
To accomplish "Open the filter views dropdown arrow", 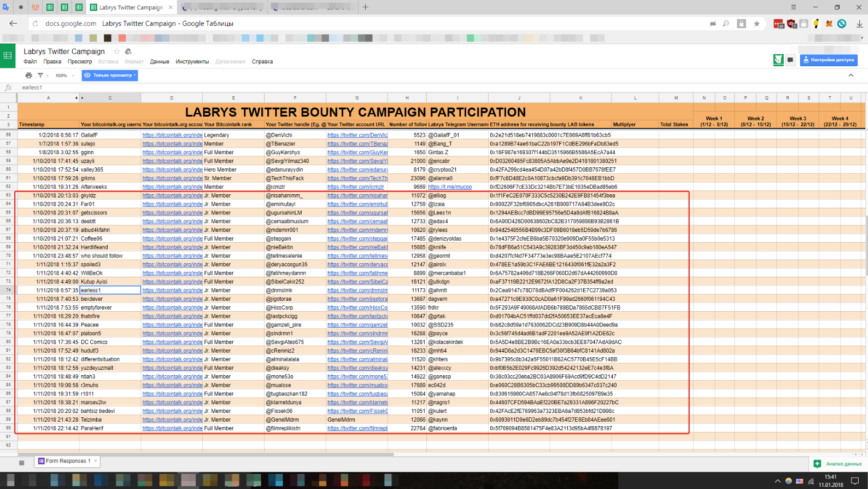I will [47, 75].
